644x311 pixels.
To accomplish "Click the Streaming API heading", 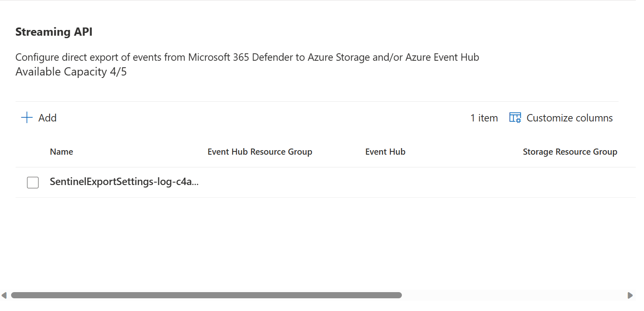I will click(x=54, y=32).
